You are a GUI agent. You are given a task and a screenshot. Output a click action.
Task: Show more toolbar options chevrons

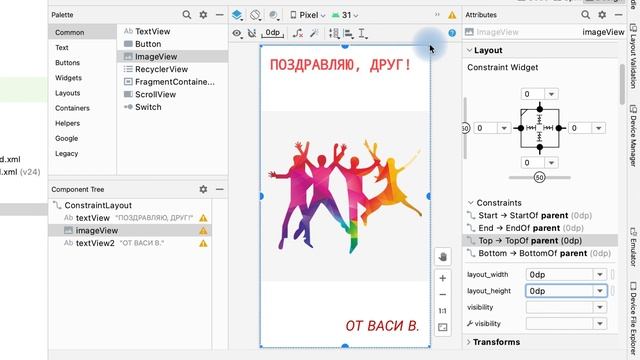click(x=437, y=15)
